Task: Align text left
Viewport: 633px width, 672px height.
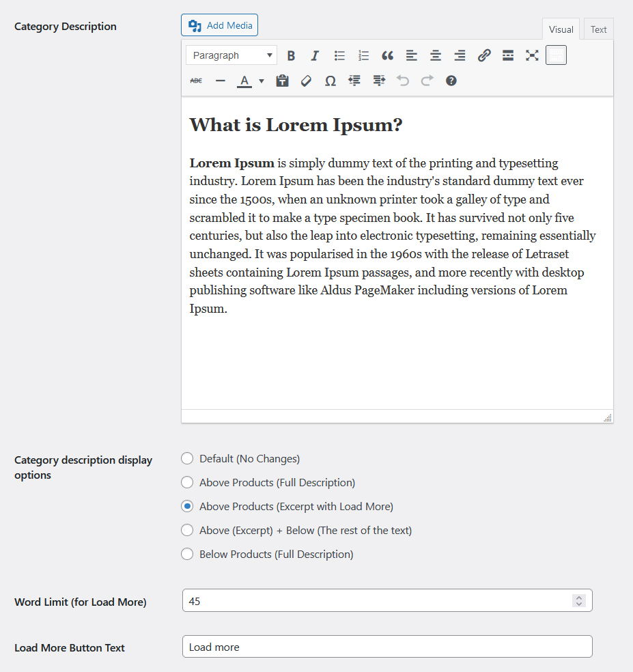Action: click(x=412, y=55)
